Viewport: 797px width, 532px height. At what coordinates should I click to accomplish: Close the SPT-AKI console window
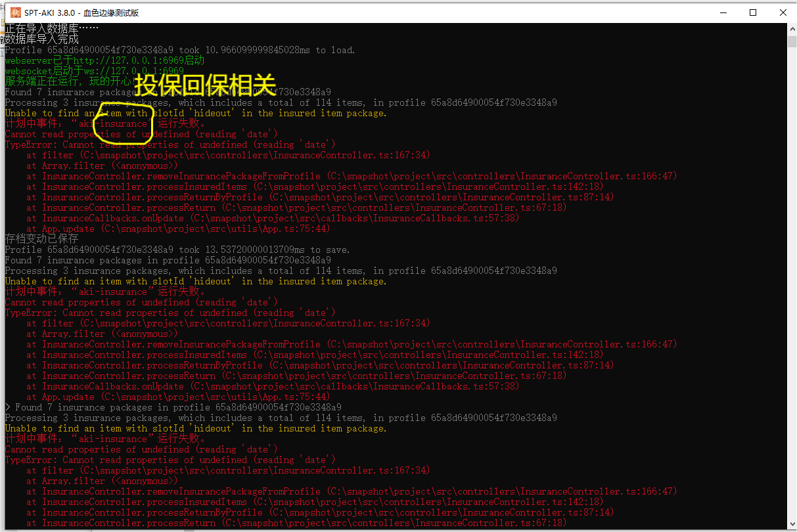[783, 12]
